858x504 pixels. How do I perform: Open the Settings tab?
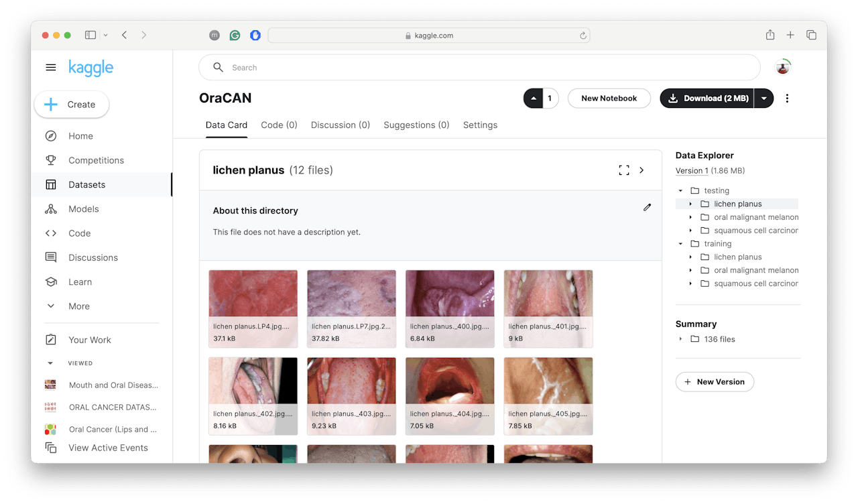pos(480,125)
